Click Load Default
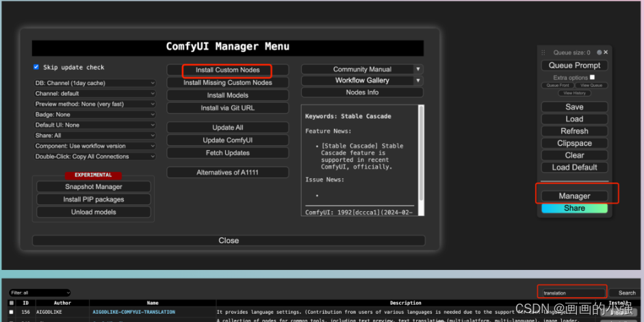644x322 pixels. point(575,167)
